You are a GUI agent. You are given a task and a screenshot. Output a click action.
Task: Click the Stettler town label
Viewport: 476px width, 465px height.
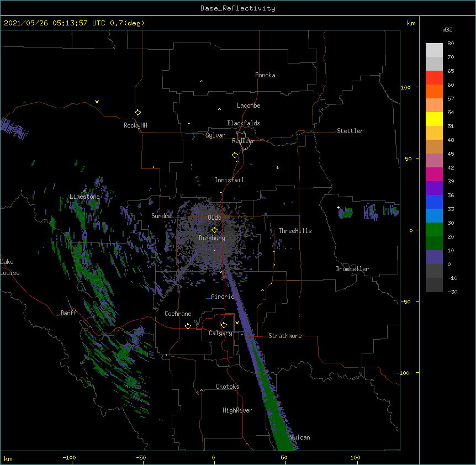click(350, 131)
